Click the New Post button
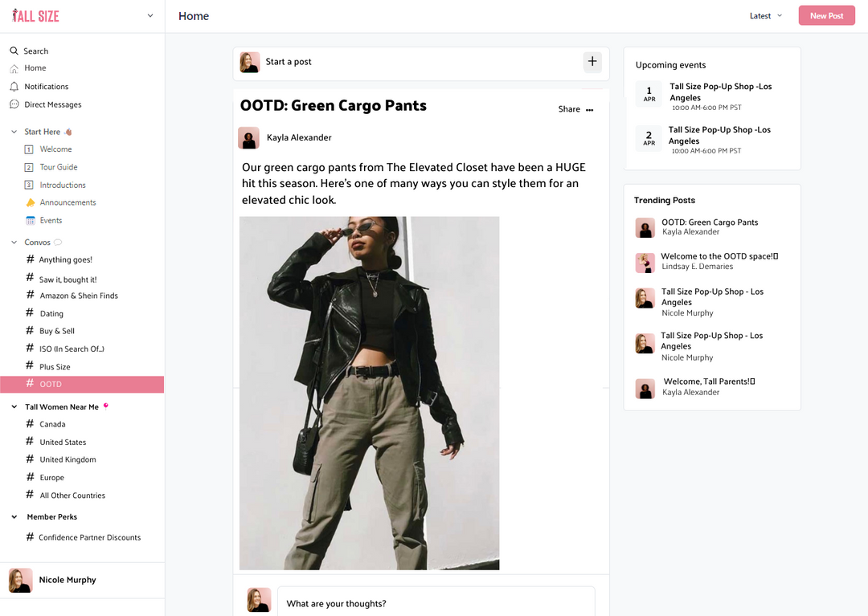The height and width of the screenshot is (616, 868). pyautogui.click(x=826, y=15)
